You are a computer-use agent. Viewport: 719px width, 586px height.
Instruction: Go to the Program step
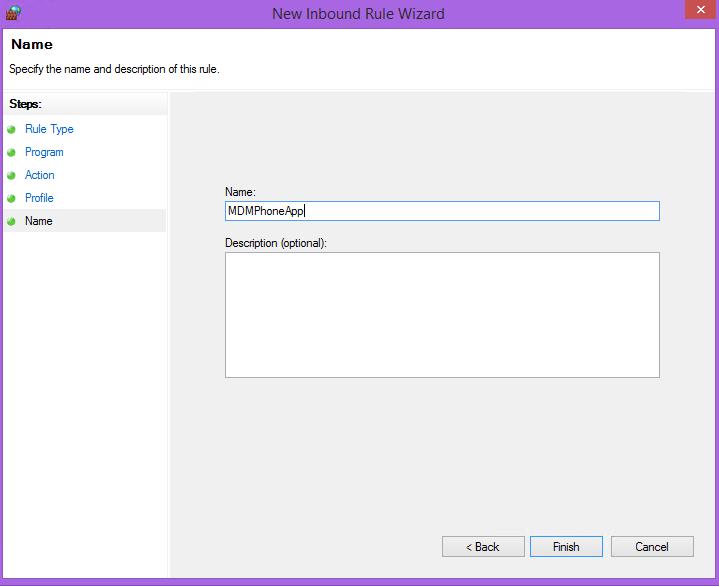[44, 152]
